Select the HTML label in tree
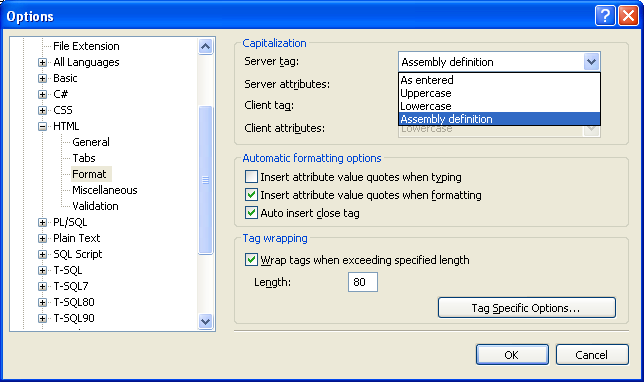 click(x=66, y=126)
